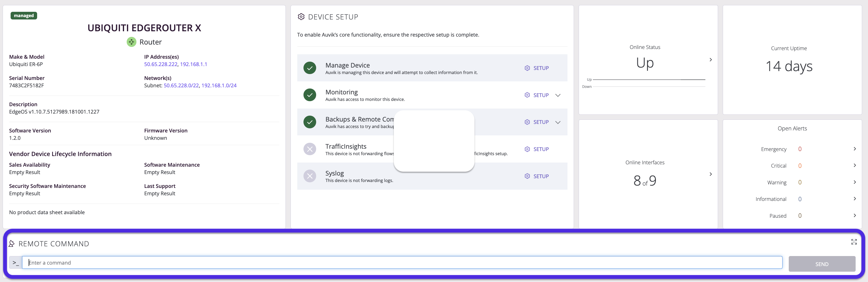Open IP address 50.65.228.222 link

click(x=161, y=64)
